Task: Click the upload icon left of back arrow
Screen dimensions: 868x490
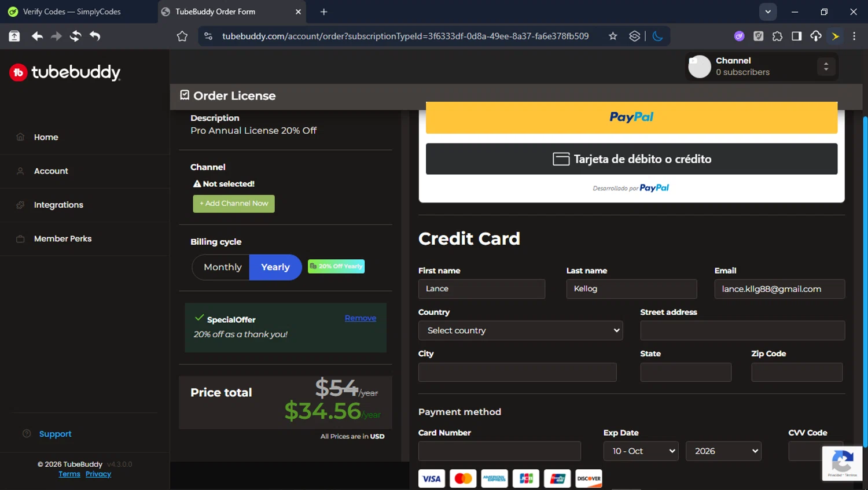Action: coord(14,36)
